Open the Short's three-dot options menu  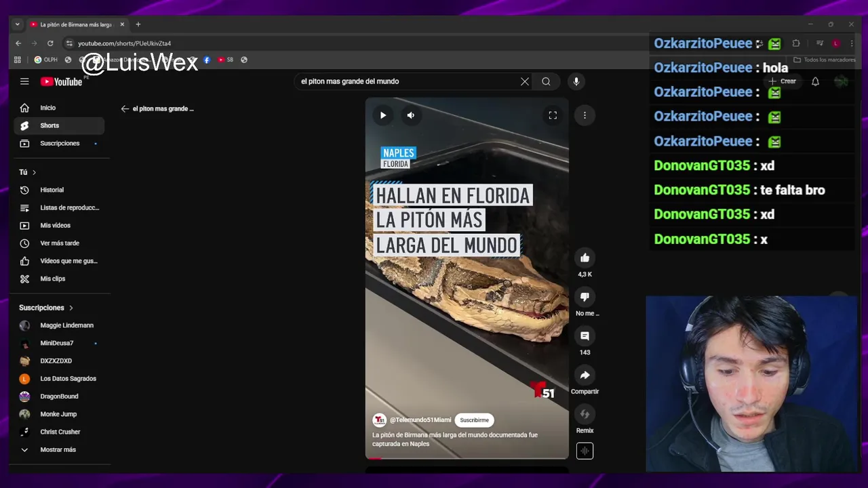[x=585, y=115]
